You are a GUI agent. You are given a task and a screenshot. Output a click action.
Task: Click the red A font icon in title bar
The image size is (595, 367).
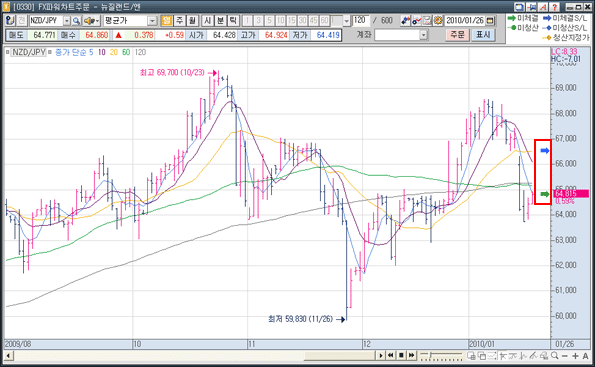click(543, 7)
